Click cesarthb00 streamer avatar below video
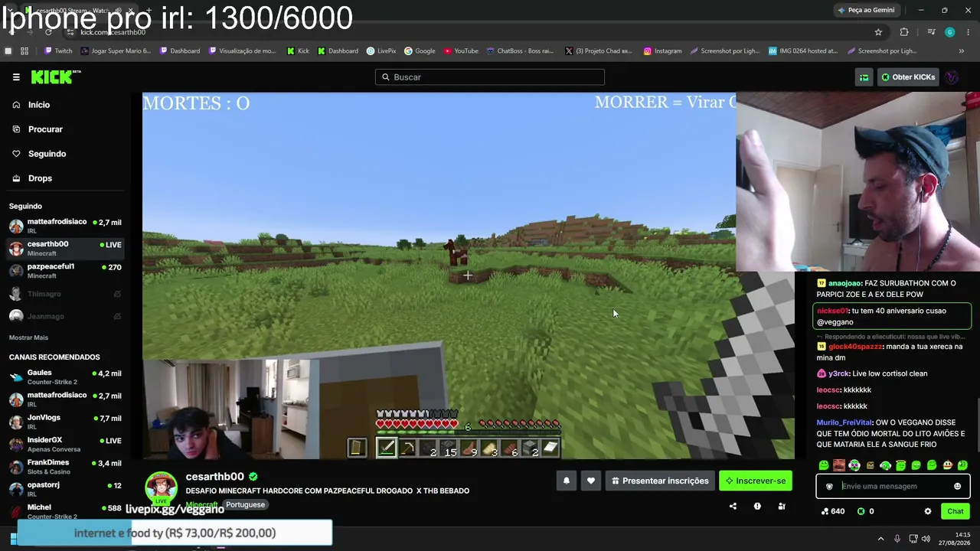This screenshot has width=980, height=551. click(162, 487)
